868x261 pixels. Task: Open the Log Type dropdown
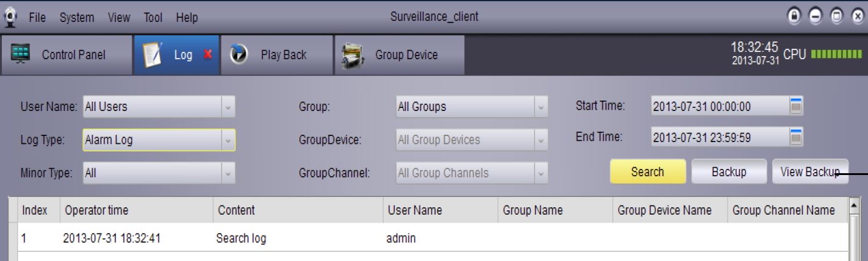[228, 140]
